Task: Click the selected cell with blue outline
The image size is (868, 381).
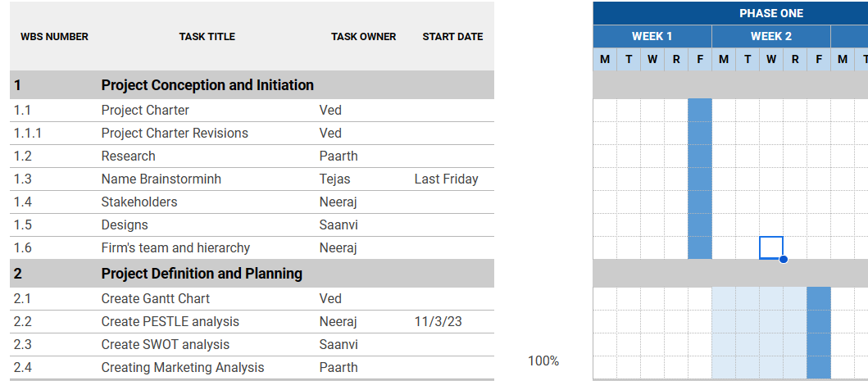Action: [x=770, y=247]
